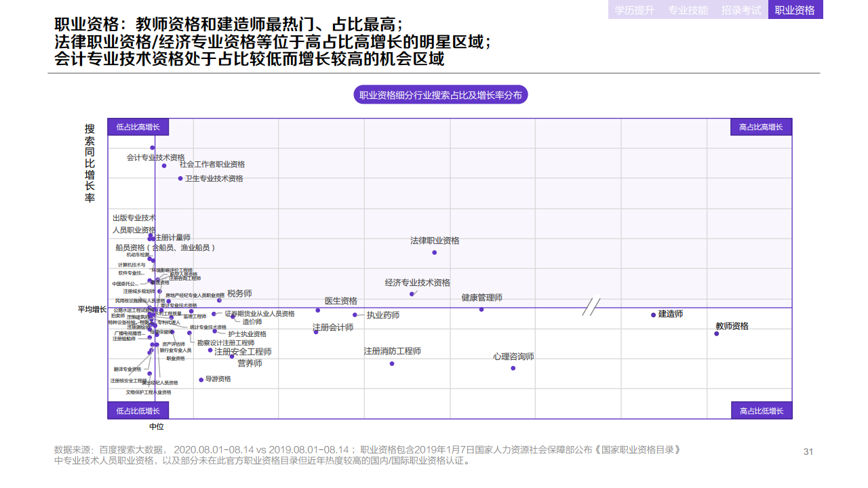Open the 专业技能 tab
This screenshot has width=868, height=488.
[689, 10]
